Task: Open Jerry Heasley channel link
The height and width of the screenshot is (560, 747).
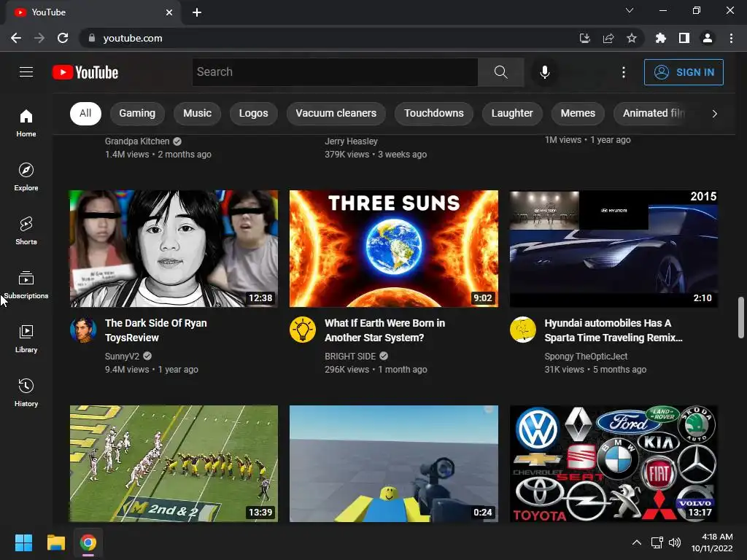Action: [x=351, y=141]
